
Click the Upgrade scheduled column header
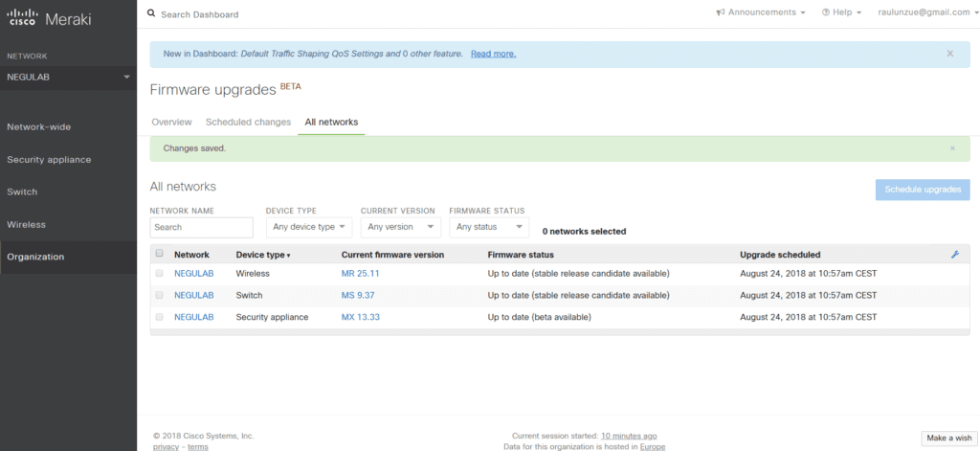point(780,255)
